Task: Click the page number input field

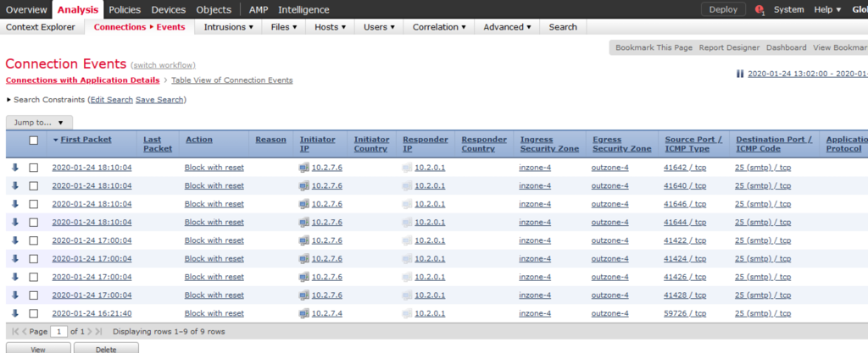Action: pos(60,331)
